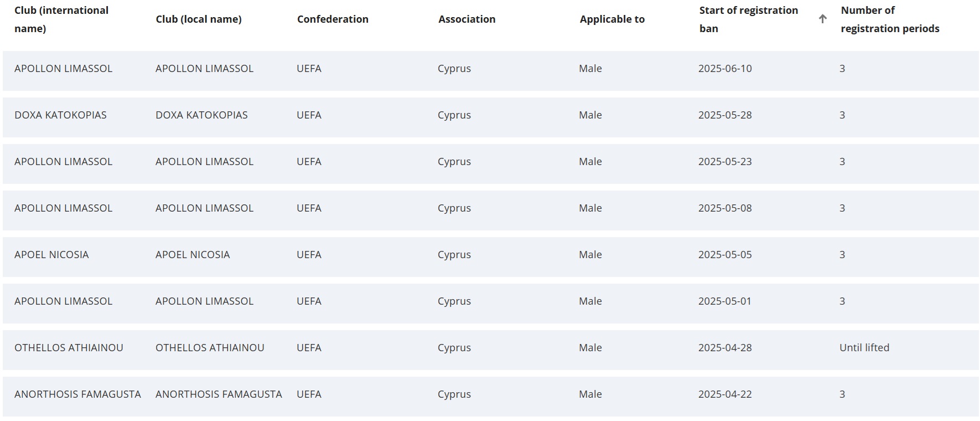Click the Applicable to column header
The width and height of the screenshot is (980, 421).
(612, 19)
